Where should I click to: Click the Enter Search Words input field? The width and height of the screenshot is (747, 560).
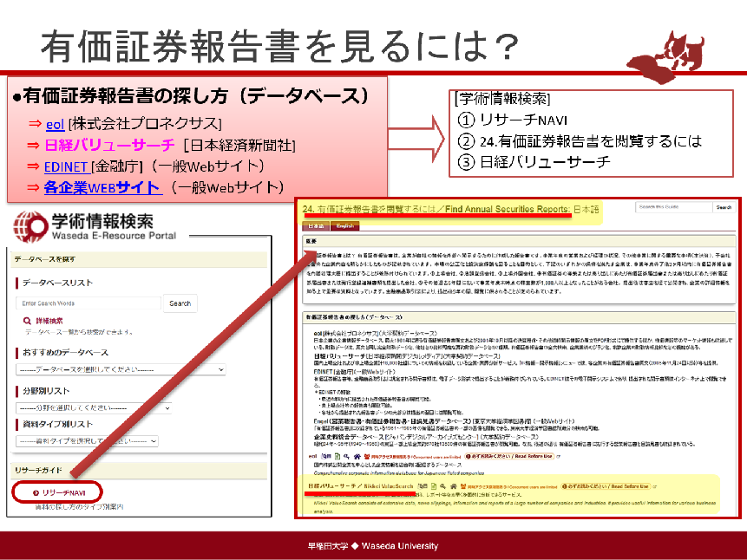click(x=88, y=303)
